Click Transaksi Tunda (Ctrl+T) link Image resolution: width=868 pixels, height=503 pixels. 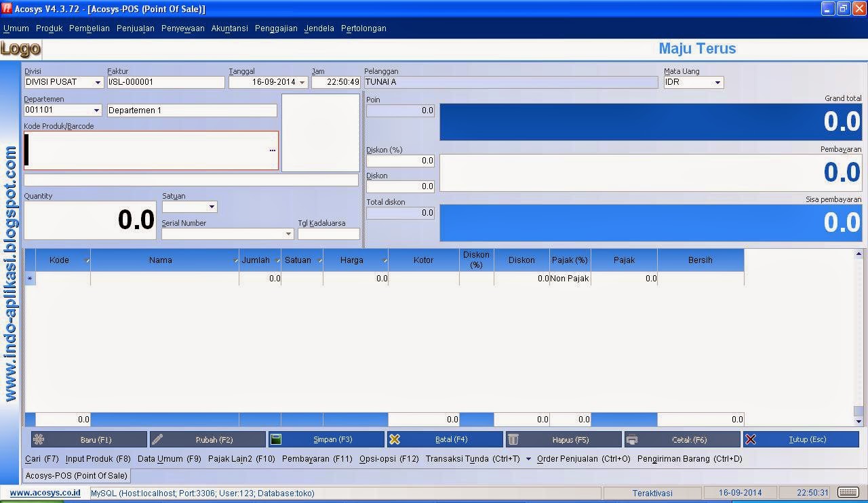tap(473, 459)
